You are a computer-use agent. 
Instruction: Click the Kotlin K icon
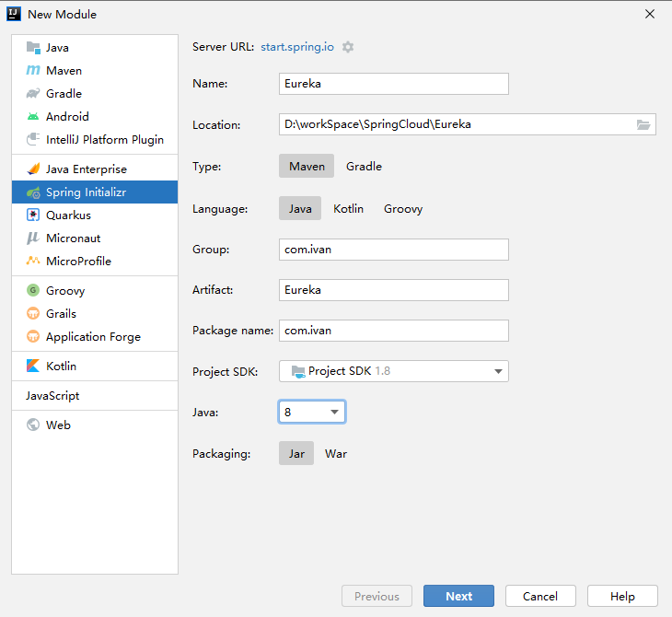click(x=33, y=366)
